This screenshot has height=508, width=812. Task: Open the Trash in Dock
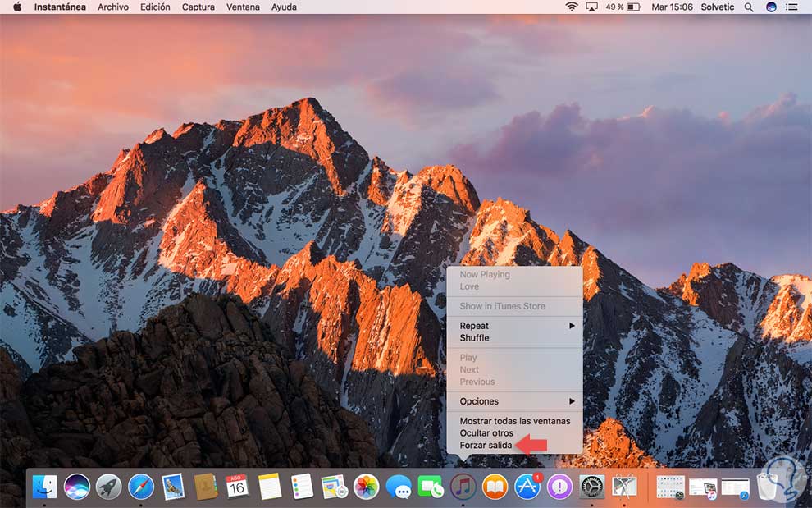(767, 487)
